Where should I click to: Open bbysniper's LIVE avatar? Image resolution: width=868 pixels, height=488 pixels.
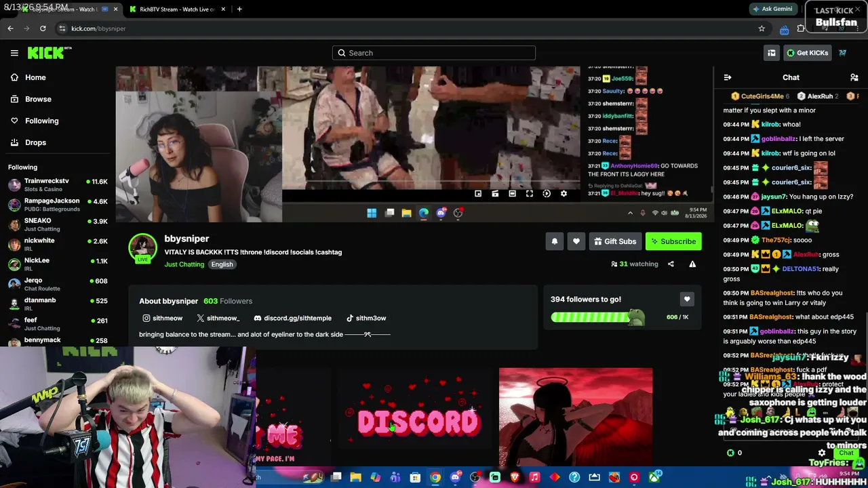coord(142,249)
